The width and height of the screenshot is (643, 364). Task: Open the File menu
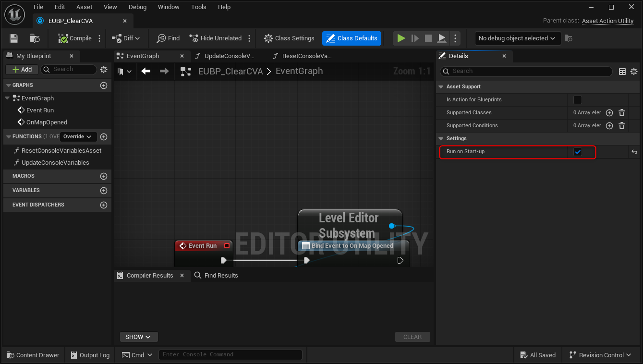click(38, 7)
